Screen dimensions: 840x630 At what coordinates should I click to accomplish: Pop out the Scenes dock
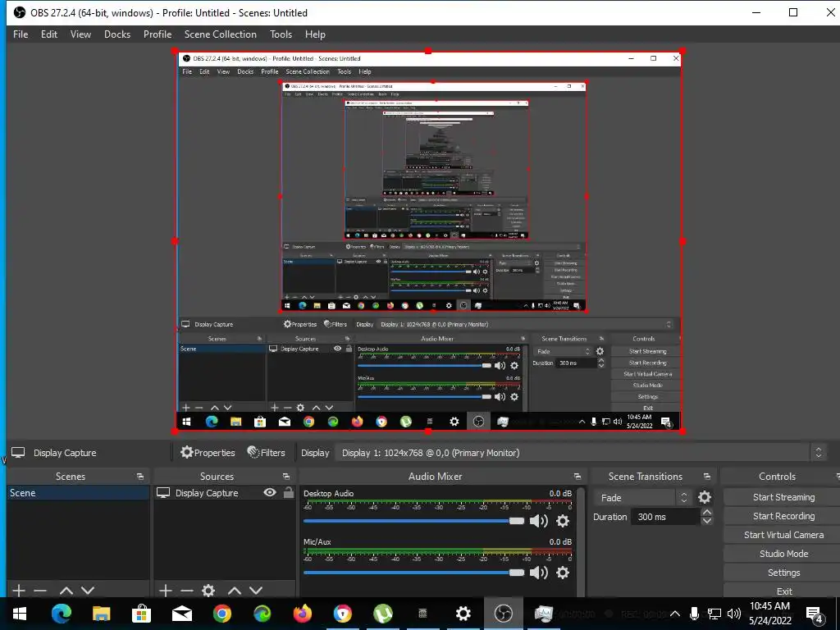point(140,477)
